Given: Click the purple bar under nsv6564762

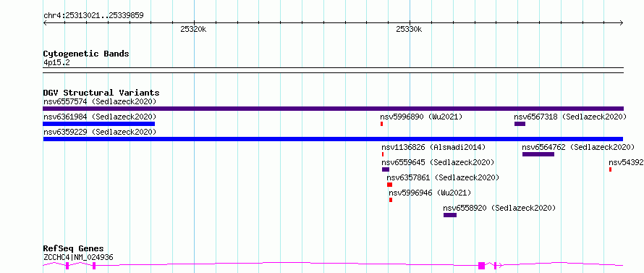Looking at the screenshot, I should tap(538, 154).
